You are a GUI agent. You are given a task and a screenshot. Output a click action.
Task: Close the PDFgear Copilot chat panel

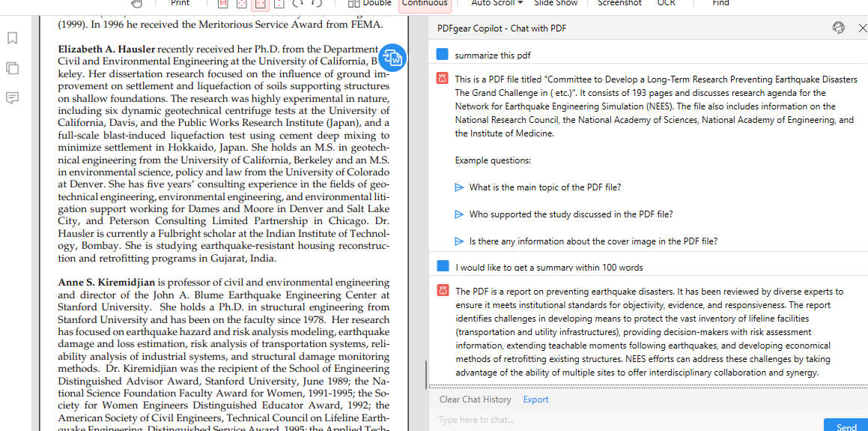click(x=862, y=28)
